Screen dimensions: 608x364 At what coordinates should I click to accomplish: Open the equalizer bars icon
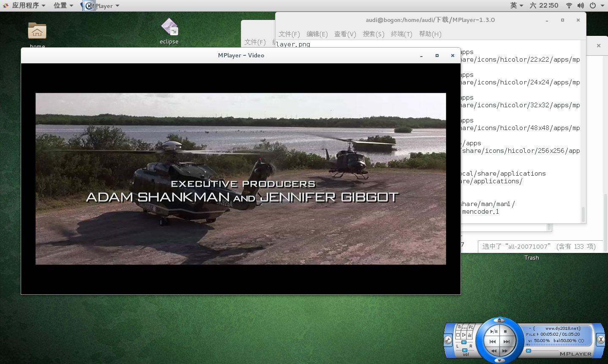tap(470, 335)
